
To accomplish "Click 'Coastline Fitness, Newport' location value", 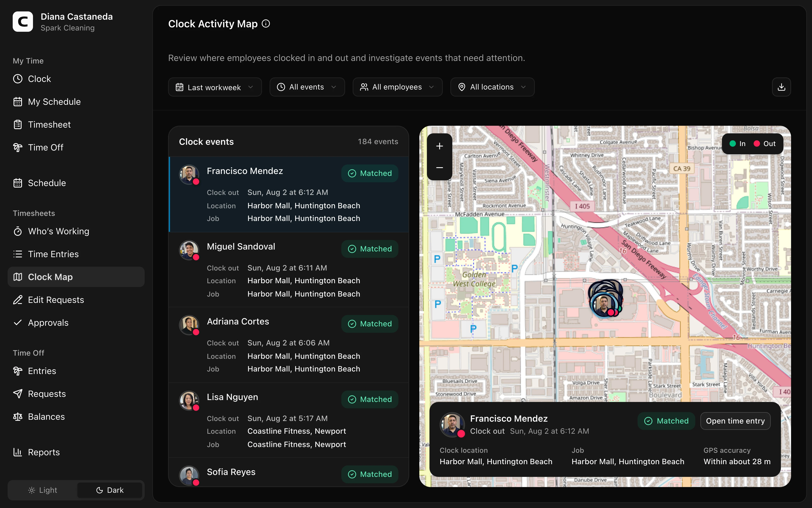I will [x=297, y=431].
